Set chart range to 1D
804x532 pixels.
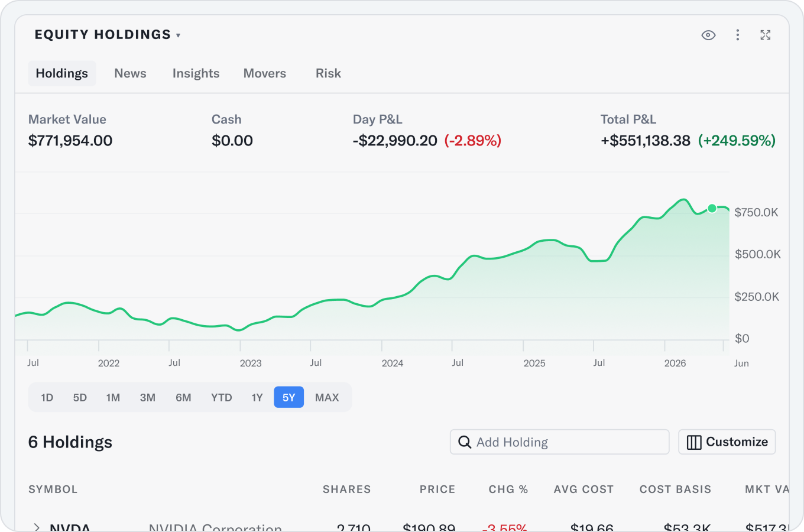click(x=47, y=397)
